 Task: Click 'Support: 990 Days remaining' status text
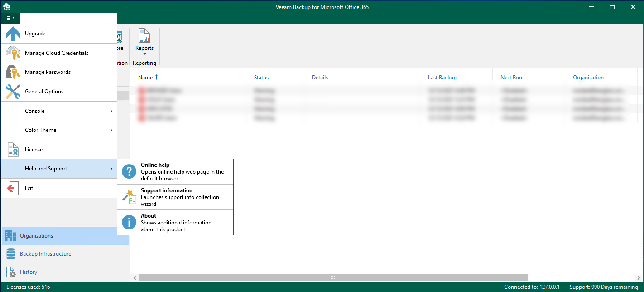click(x=603, y=287)
